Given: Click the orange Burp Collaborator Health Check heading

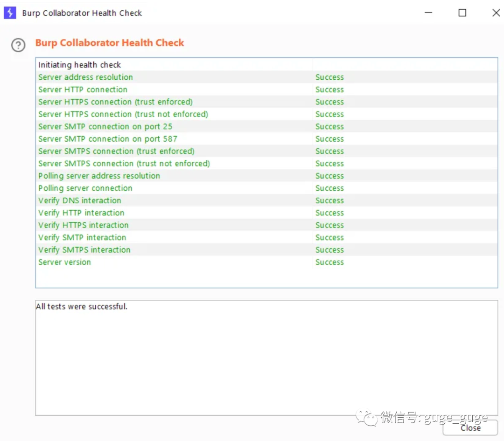Looking at the screenshot, I should pos(110,43).
